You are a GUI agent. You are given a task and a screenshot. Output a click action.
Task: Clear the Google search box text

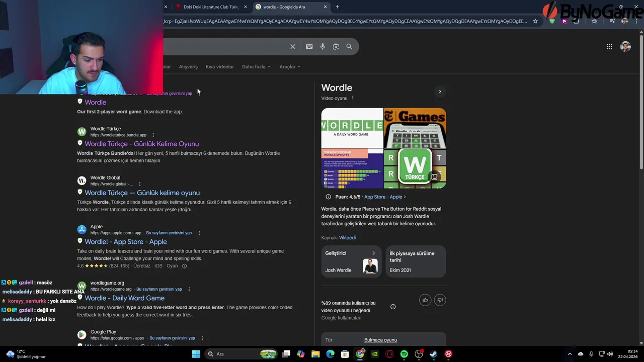tap(293, 46)
